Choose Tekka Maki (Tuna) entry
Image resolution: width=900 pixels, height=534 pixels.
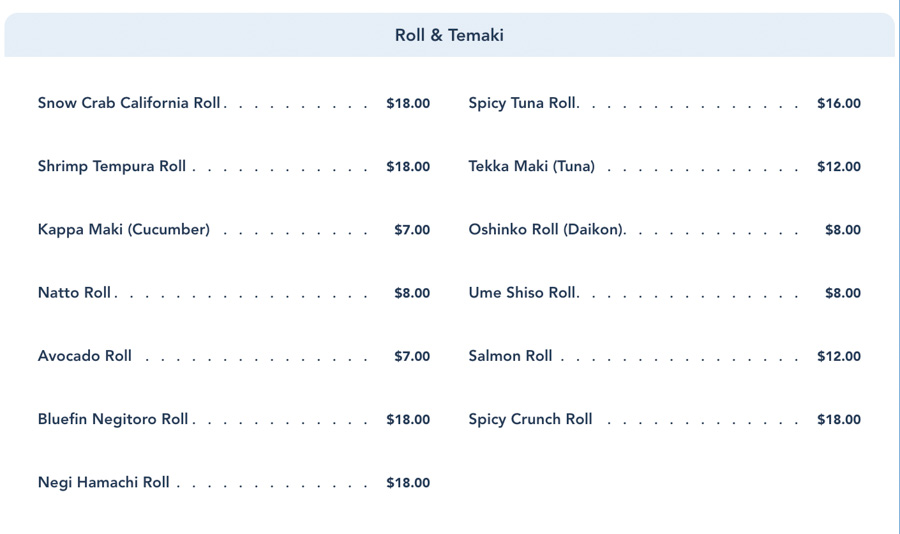531,167
